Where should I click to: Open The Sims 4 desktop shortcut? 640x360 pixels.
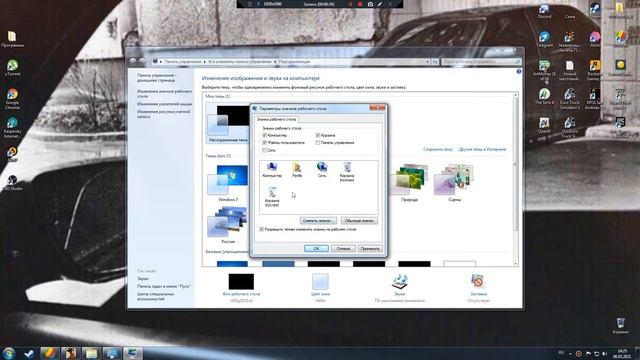click(x=544, y=96)
